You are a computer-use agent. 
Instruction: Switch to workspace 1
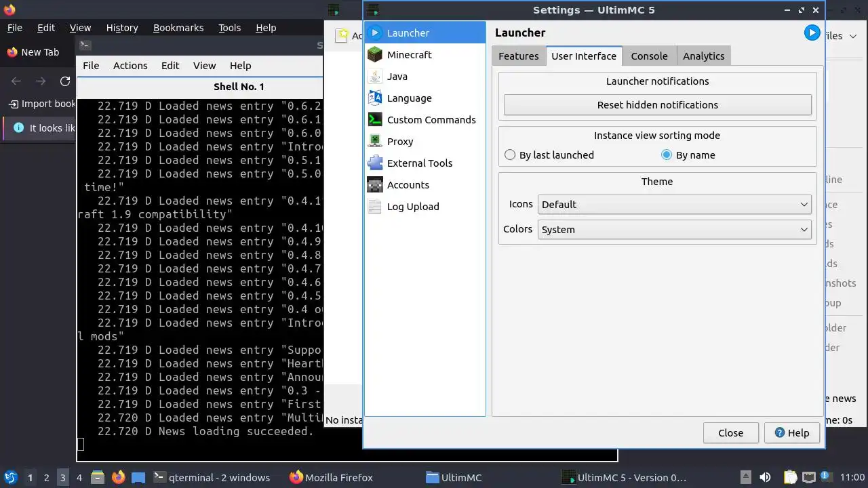pyautogui.click(x=30, y=477)
